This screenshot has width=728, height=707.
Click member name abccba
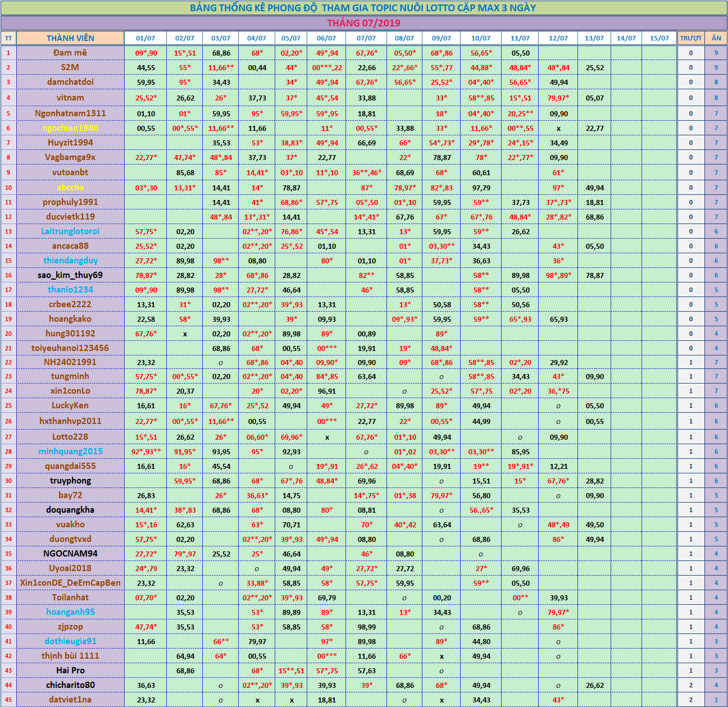(70, 188)
